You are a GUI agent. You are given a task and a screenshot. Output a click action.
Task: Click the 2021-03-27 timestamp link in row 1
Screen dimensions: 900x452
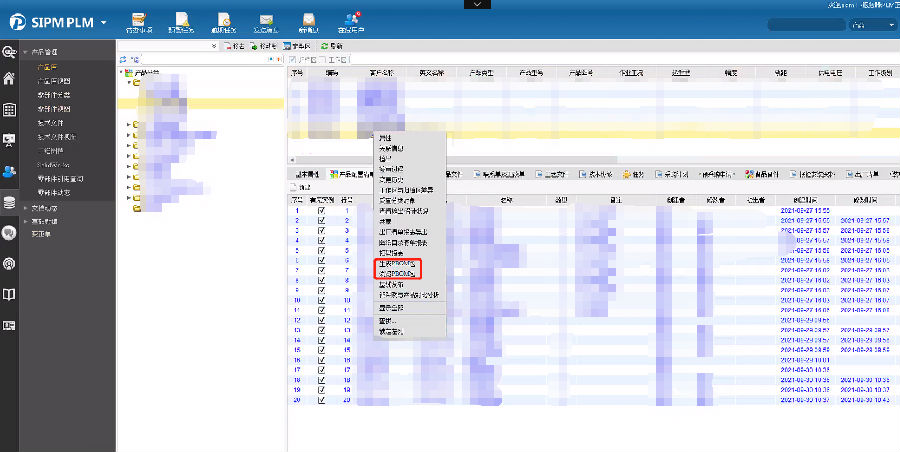[x=805, y=211]
